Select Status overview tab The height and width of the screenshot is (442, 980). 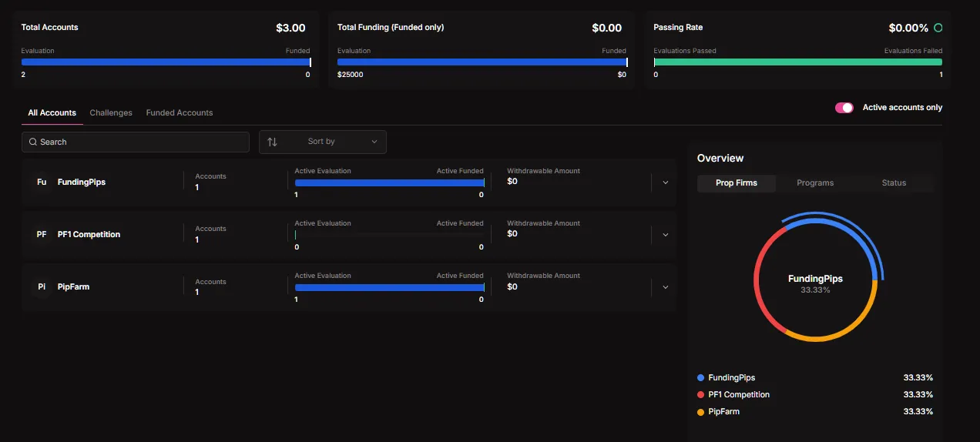click(894, 182)
